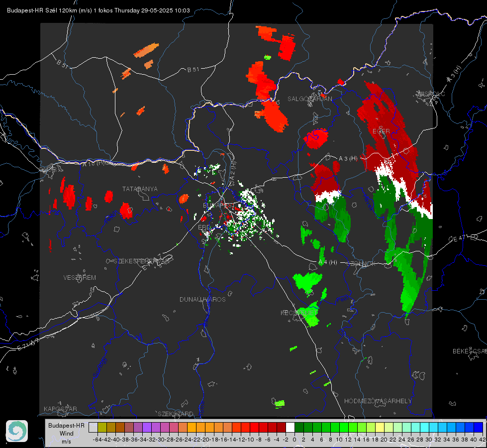Click the KECSKEMÉT city label
Image resolution: width=487 pixels, height=448 pixels.
click(299, 313)
